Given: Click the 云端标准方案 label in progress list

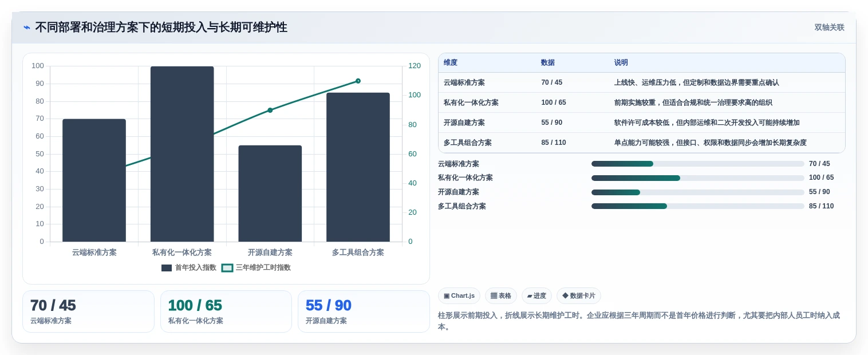Looking at the screenshot, I should (459, 164).
